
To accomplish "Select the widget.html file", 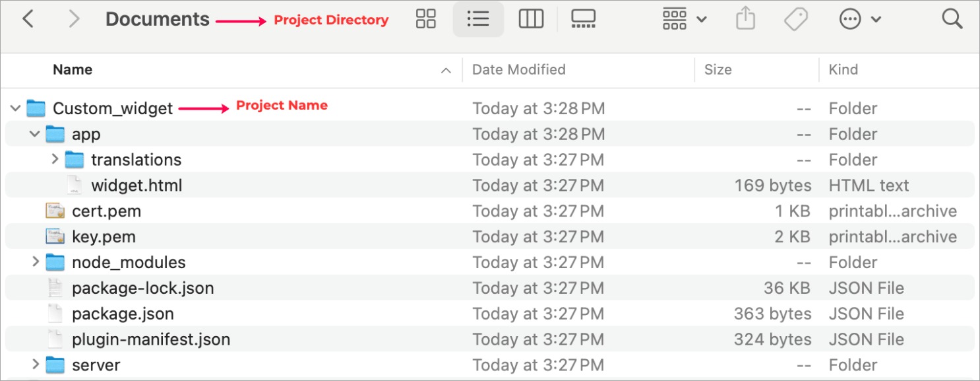I will [x=136, y=186].
